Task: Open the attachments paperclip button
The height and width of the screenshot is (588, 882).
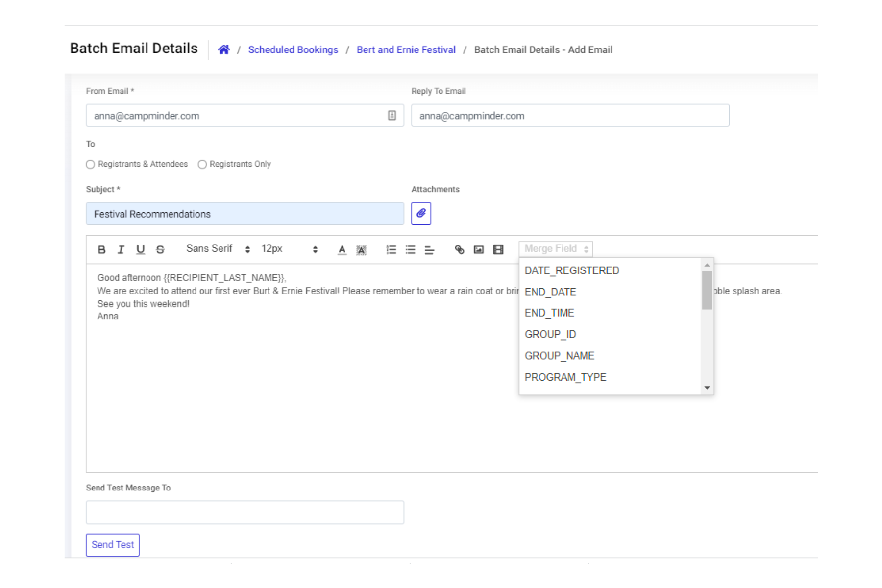Action: 421,214
